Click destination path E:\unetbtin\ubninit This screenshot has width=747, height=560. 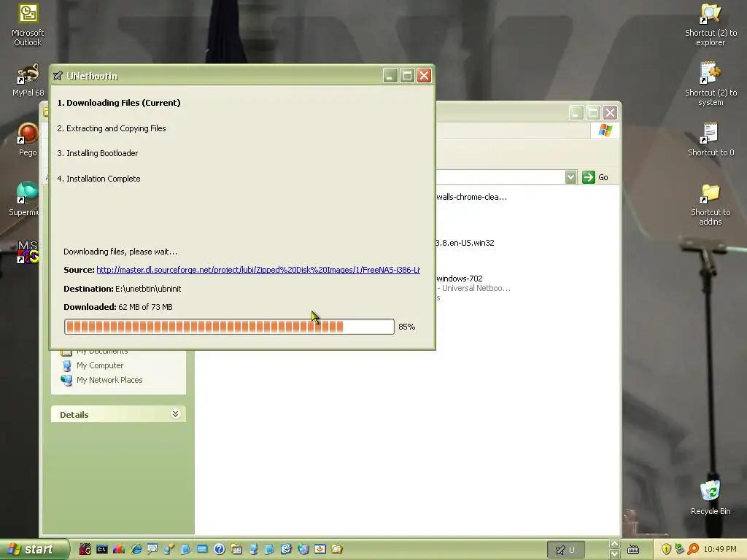[x=148, y=289]
